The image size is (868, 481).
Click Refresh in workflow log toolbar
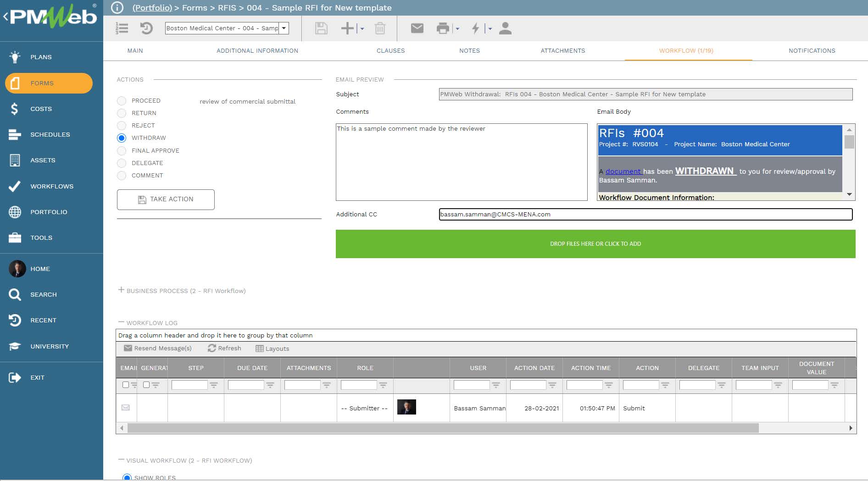point(224,348)
